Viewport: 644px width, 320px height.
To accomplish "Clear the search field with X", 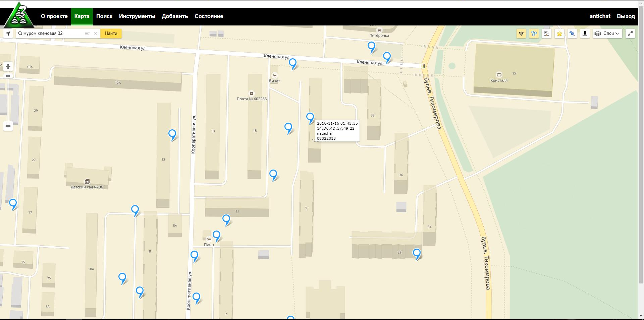I will (96, 34).
